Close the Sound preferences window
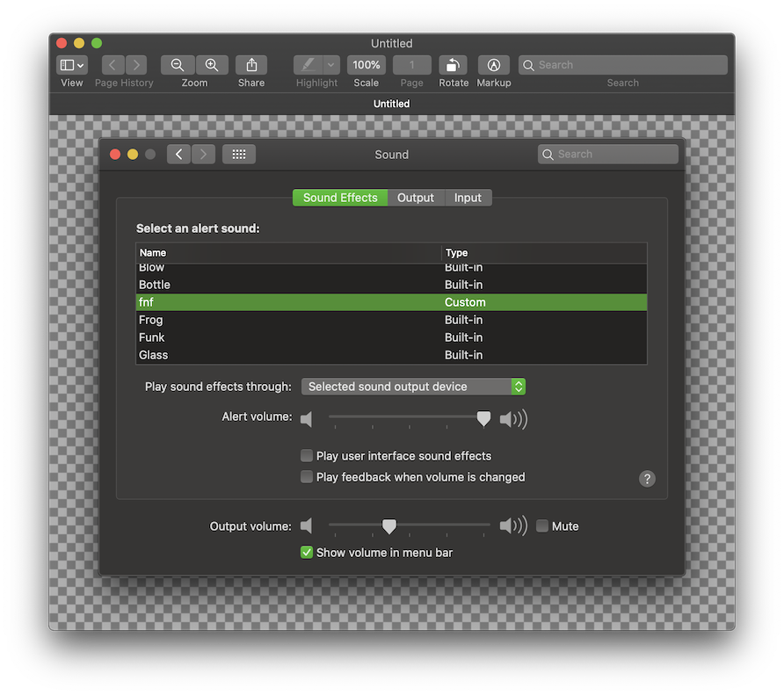 115,155
